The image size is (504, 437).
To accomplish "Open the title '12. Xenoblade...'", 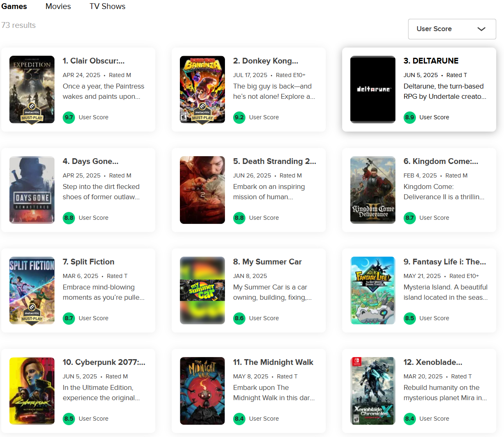I will point(433,362).
